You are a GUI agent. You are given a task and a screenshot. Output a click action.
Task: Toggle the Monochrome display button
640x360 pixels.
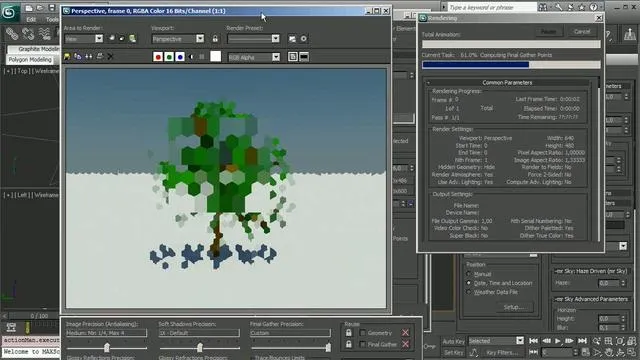point(202,57)
